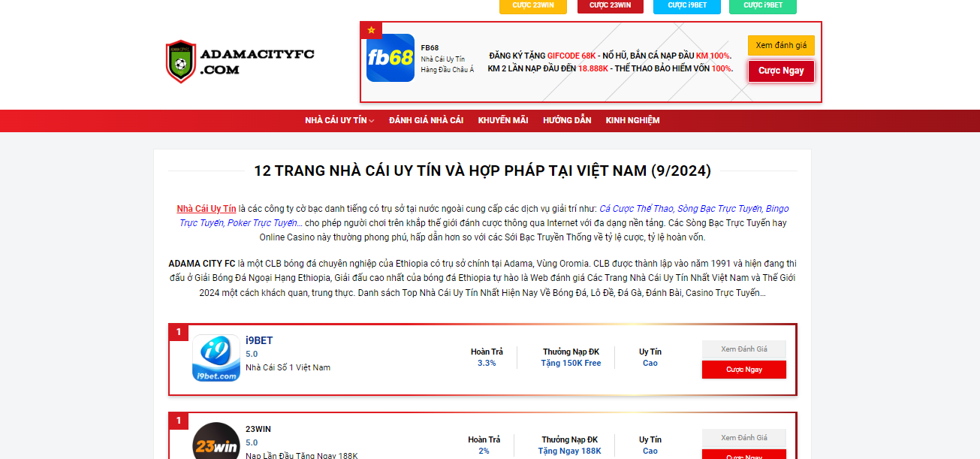Select the 23win logo thumbnail
Screen dimensions: 980x459
coord(216,442)
